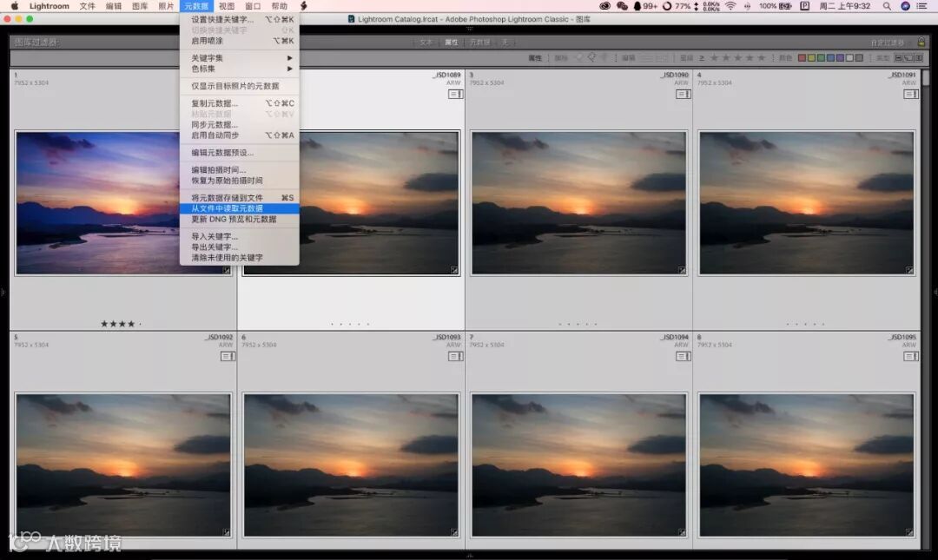Toggle 启用喷涂 menu option
This screenshot has width=938, height=560.
pos(240,41)
